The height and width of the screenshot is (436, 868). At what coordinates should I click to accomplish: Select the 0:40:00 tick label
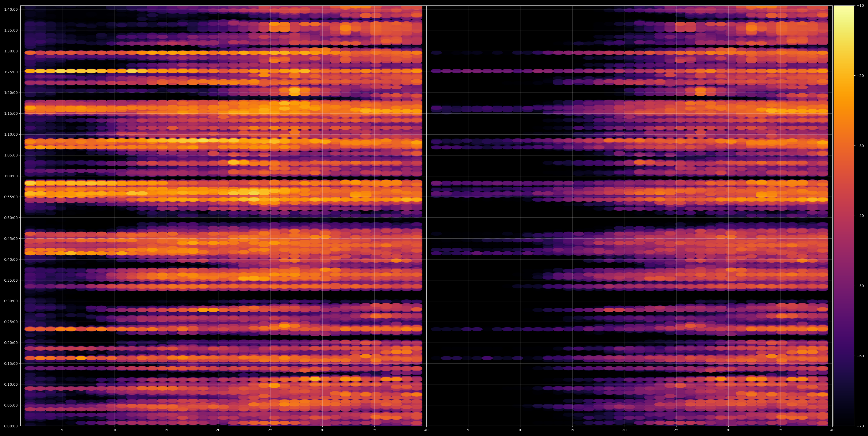pyautogui.click(x=11, y=259)
